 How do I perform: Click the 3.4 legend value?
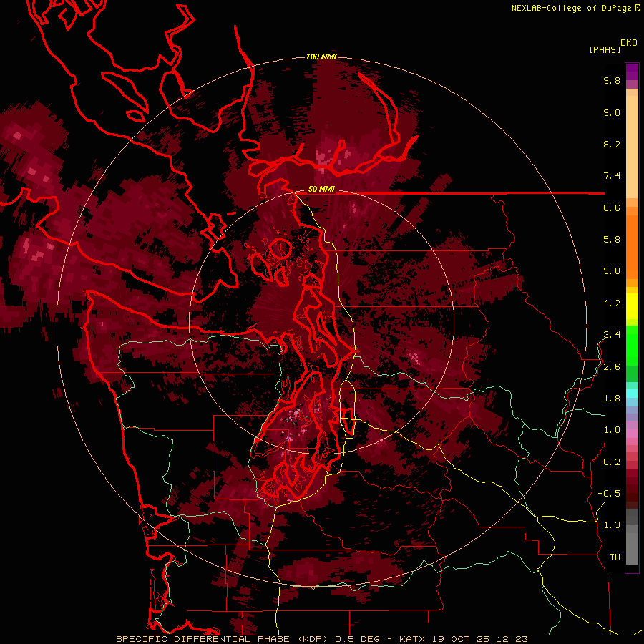click(x=612, y=335)
